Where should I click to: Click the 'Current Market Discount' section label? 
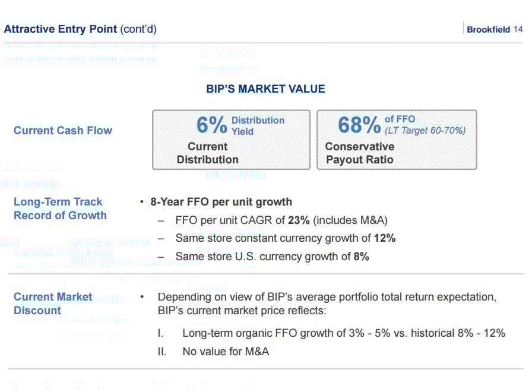coord(53,304)
